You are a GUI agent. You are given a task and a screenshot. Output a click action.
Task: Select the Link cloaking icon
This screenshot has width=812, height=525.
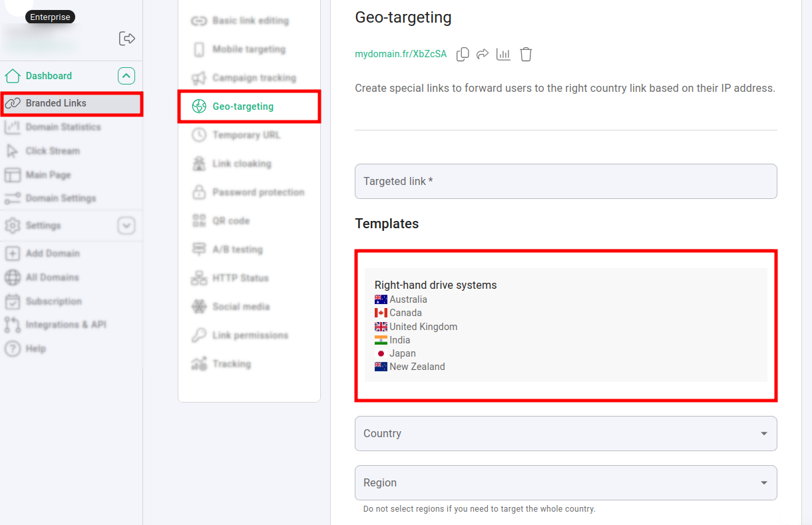point(199,163)
